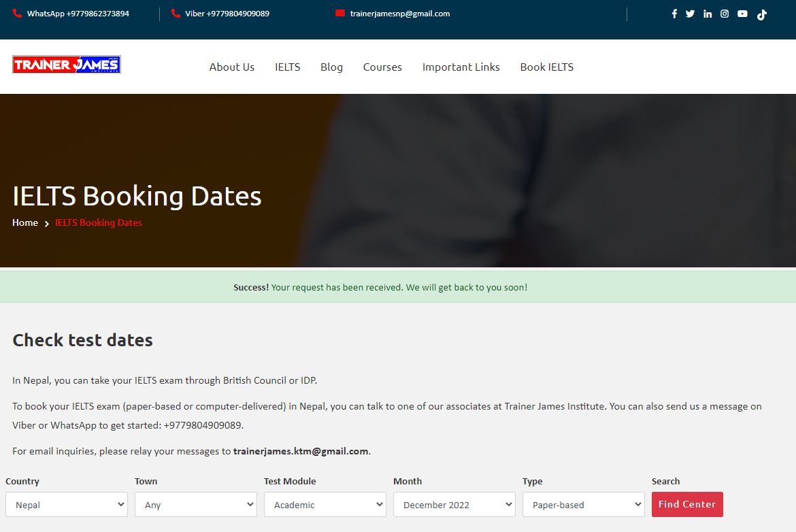This screenshot has width=796, height=532.
Task: Click the Twitter bird icon
Action: [x=690, y=14]
